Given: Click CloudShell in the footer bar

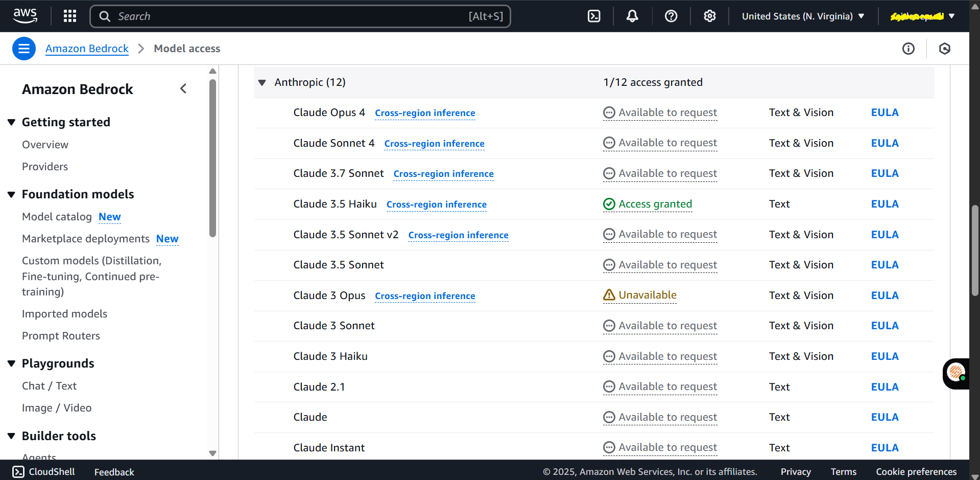Looking at the screenshot, I should [44, 472].
